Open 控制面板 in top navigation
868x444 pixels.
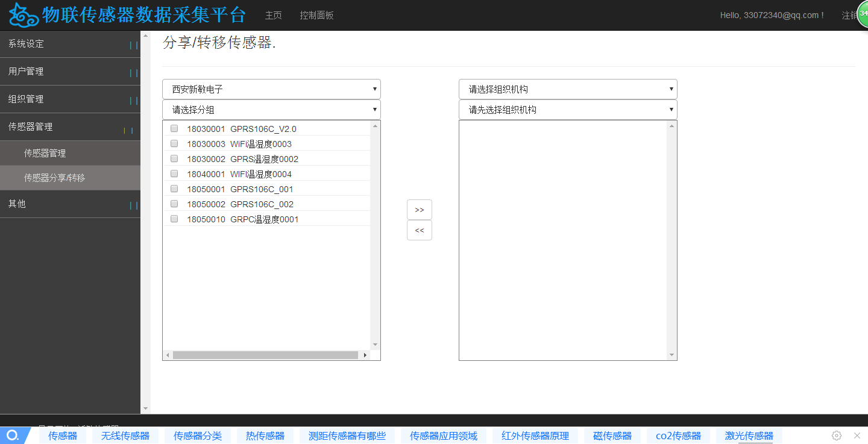coord(316,15)
